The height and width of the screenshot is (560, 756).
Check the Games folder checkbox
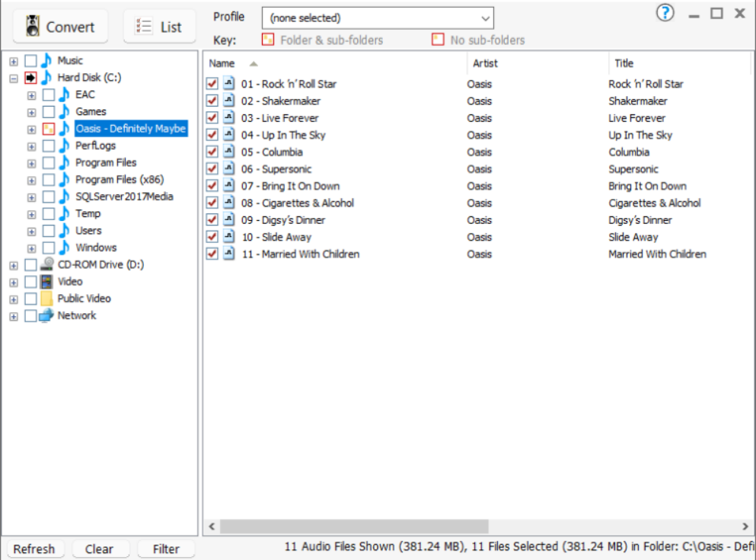point(48,111)
